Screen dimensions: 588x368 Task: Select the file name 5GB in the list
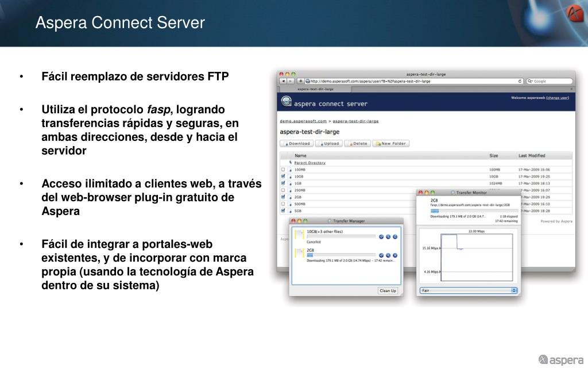(x=298, y=211)
